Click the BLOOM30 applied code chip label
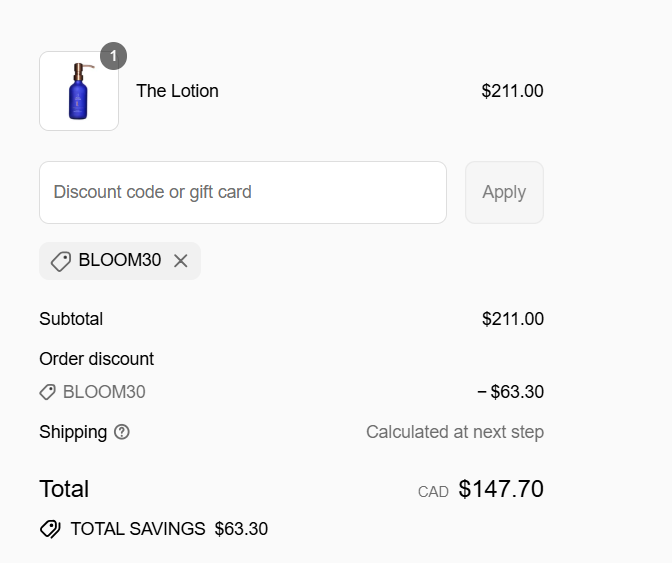The image size is (672, 563). pyautogui.click(x=120, y=260)
